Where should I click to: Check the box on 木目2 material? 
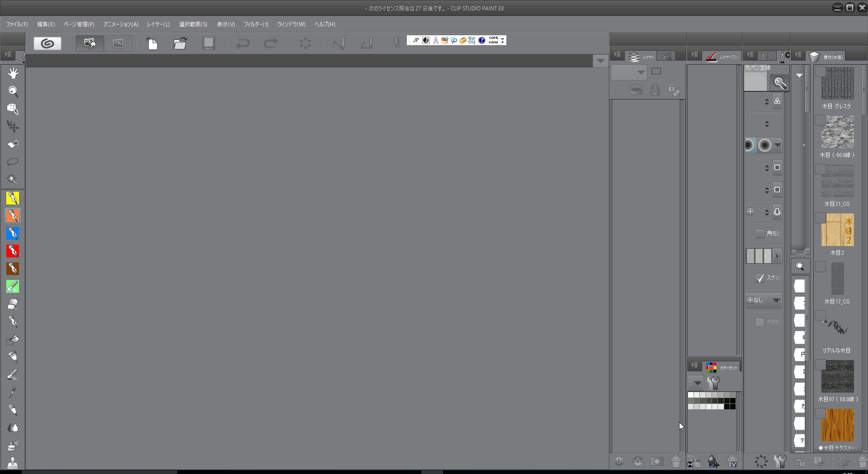821,218
